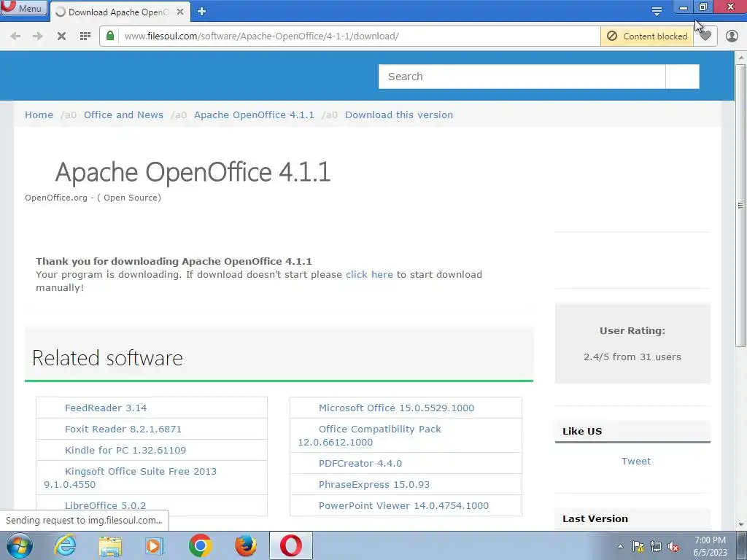Open File Explorer from taskbar
This screenshot has height=560, width=747.
coord(110,546)
